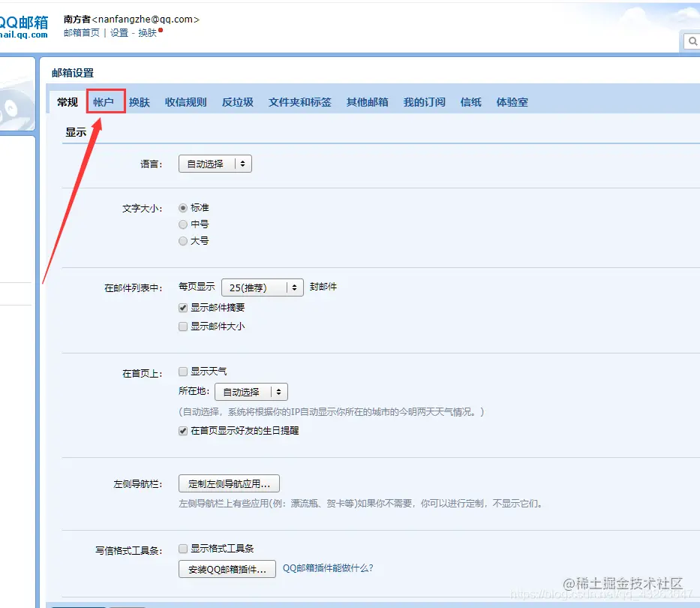Uncheck 显示邮件摘要
Screen dimensions: 700x608
click(182, 308)
